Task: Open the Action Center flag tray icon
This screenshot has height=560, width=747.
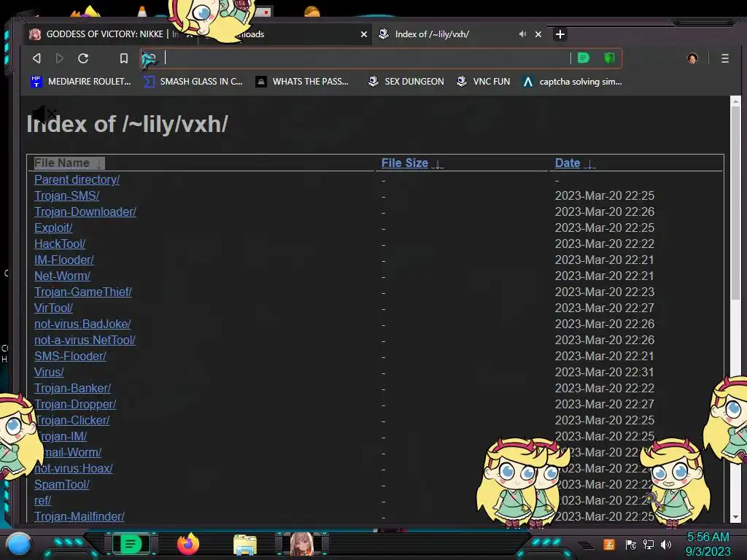Action: point(631,544)
